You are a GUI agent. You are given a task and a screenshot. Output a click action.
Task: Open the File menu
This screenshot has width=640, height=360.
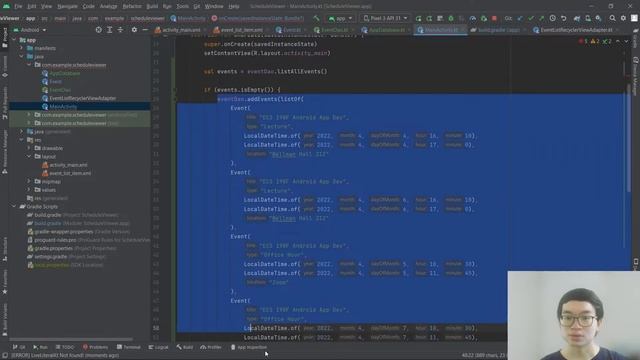click(18, 7)
